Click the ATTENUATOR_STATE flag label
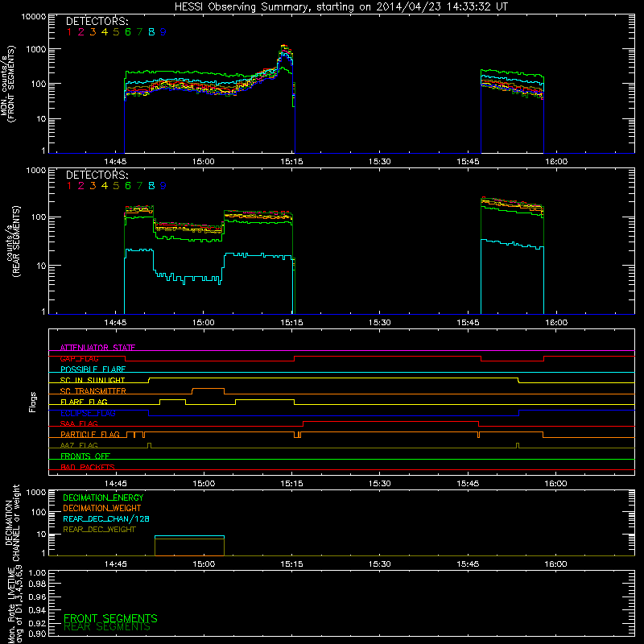Screen dimensions: 644x644 click(x=97, y=348)
